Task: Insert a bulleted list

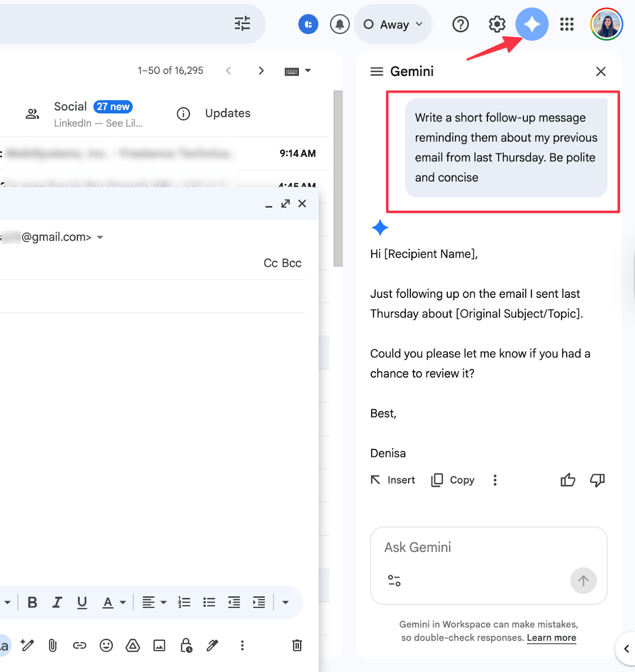Action: point(209,602)
